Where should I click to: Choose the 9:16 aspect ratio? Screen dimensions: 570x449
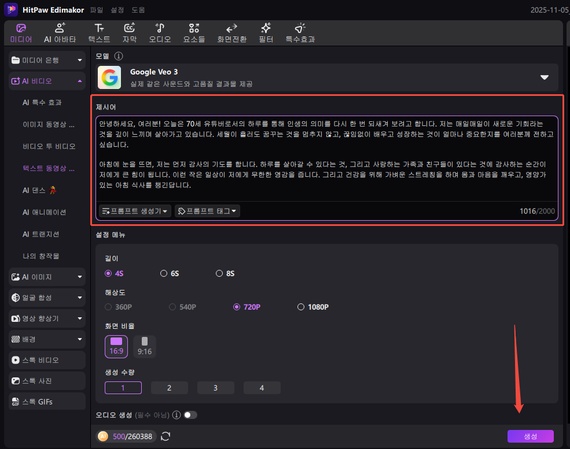click(144, 347)
